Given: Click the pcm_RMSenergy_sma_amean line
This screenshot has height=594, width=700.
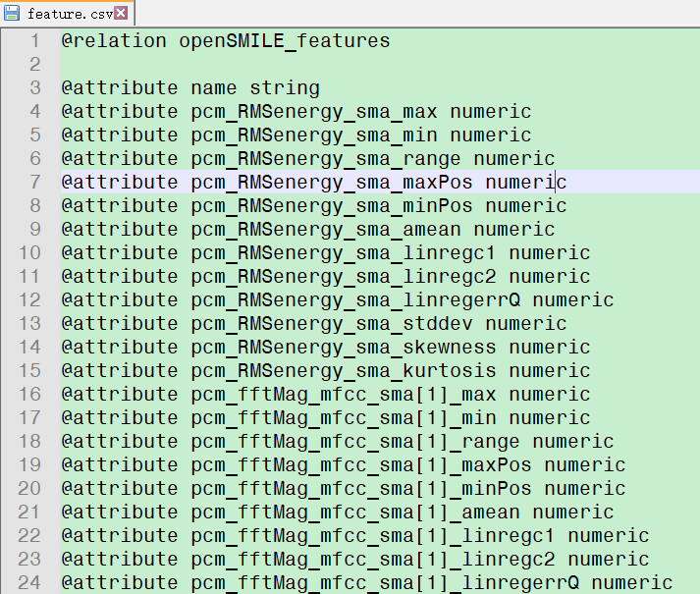Looking at the screenshot, I should point(308,230).
